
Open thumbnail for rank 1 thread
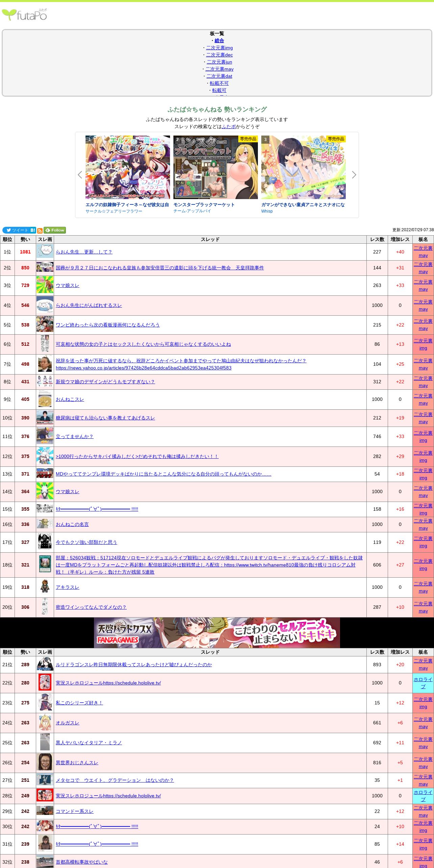(x=45, y=251)
